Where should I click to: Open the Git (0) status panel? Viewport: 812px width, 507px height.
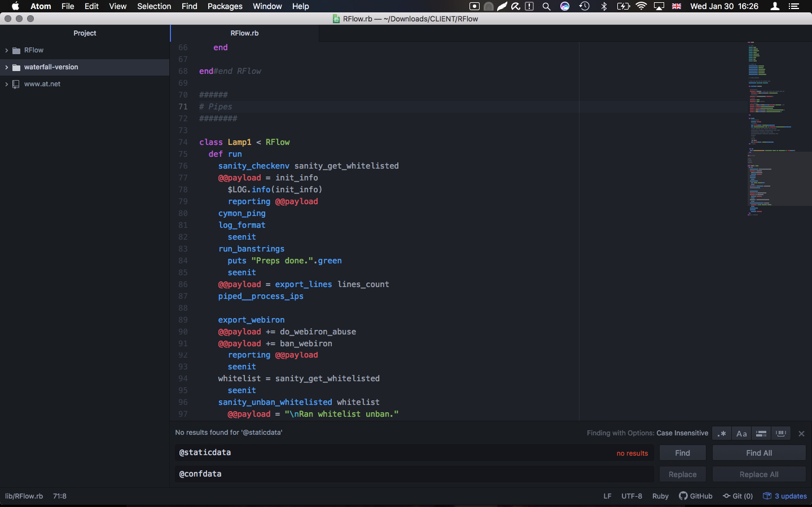[x=738, y=496]
